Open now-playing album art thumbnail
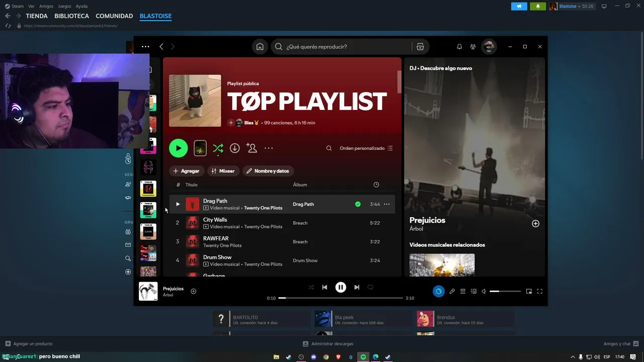 [x=148, y=291]
